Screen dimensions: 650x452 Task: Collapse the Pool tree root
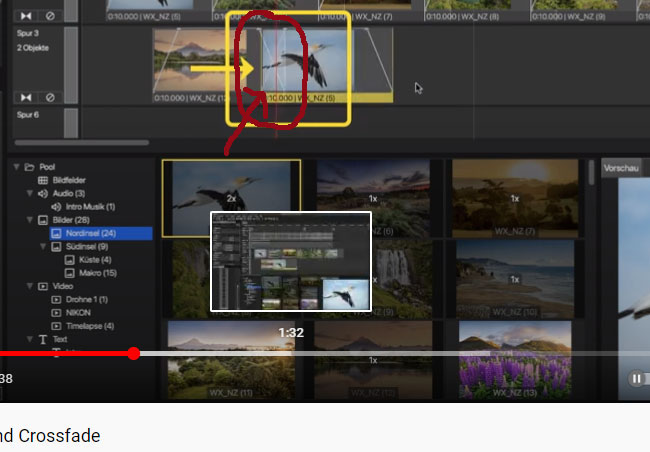(x=17, y=167)
